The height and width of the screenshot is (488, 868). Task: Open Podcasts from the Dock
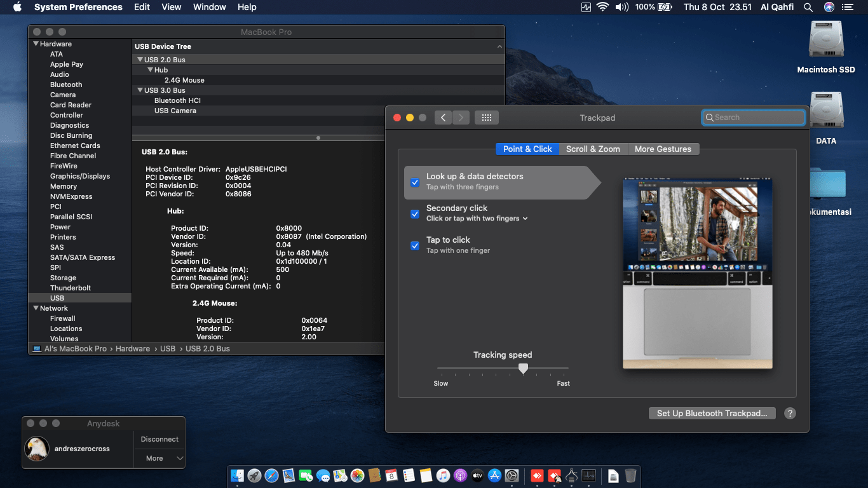[x=459, y=475]
